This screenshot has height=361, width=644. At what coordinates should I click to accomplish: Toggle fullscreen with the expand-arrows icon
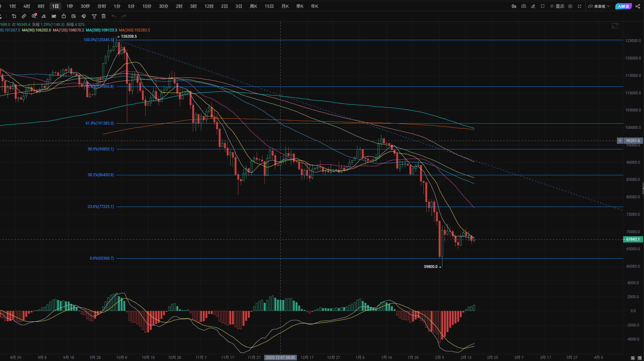click(579, 6)
